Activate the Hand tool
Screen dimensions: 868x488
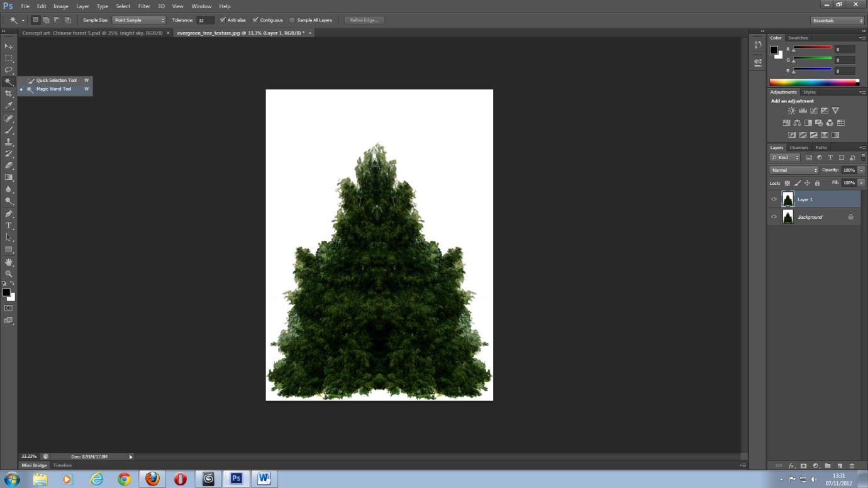click(9, 262)
